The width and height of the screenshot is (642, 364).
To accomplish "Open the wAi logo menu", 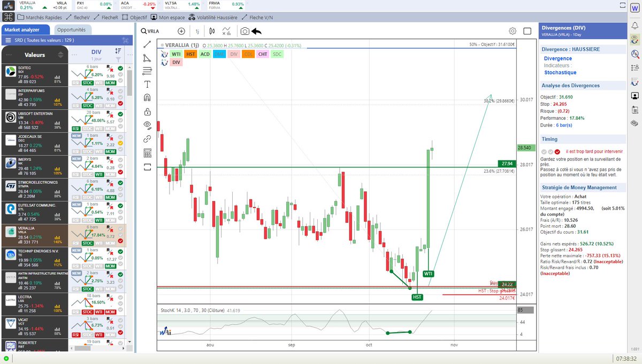I will (x=9, y=5).
